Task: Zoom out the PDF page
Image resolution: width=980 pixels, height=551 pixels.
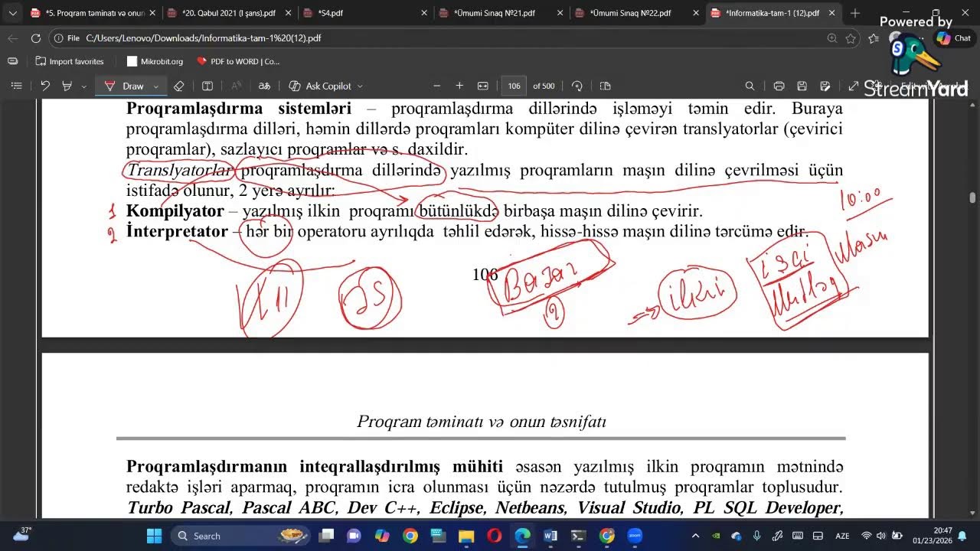Action: pos(437,86)
